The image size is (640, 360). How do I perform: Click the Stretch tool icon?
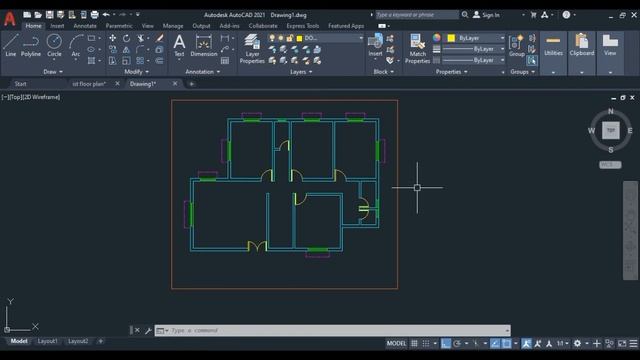(x=112, y=61)
